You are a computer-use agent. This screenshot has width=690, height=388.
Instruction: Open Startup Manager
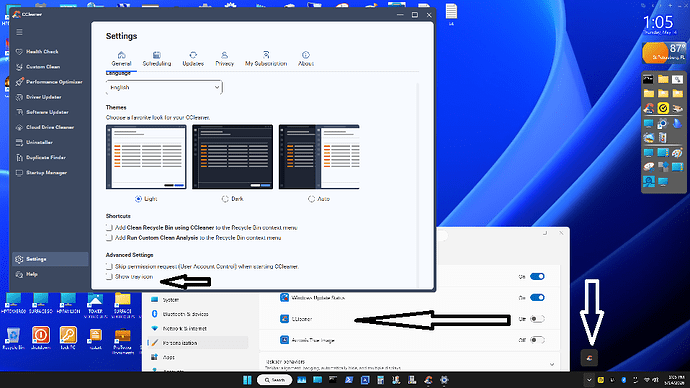46,173
